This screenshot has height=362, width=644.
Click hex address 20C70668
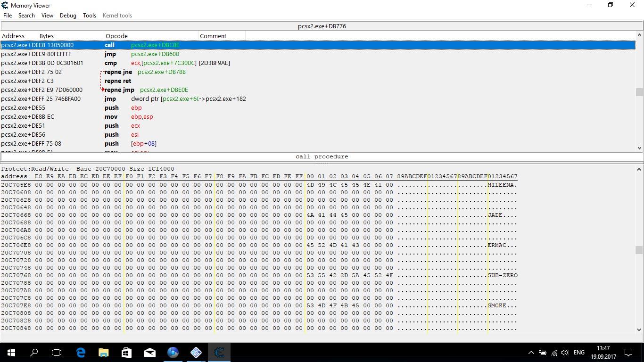tap(16, 215)
